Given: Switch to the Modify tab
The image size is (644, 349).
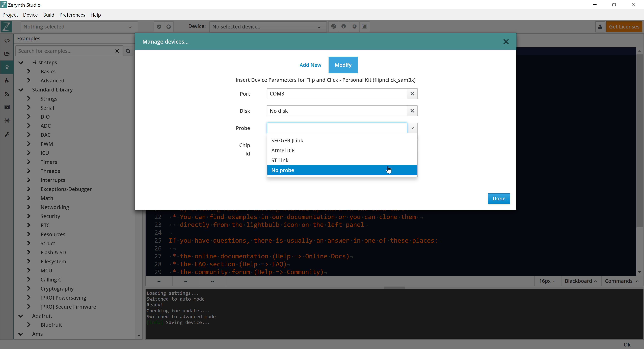Looking at the screenshot, I should 343,65.
